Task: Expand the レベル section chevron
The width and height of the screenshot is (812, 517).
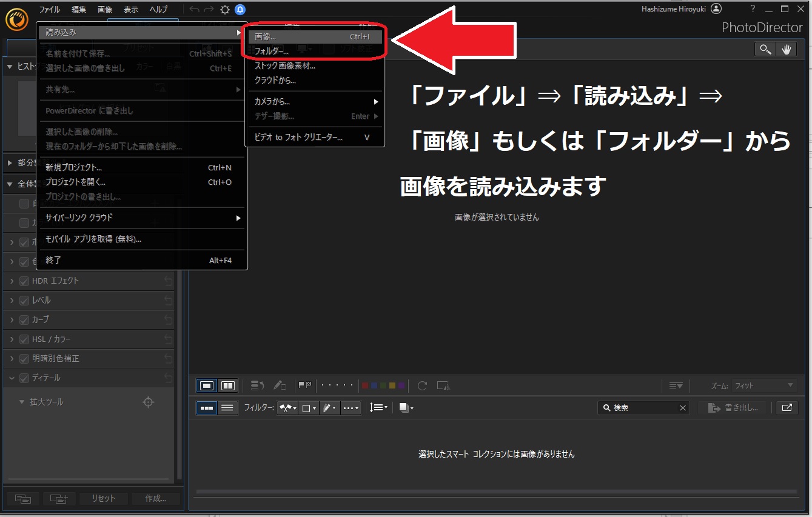Action: click(12, 301)
